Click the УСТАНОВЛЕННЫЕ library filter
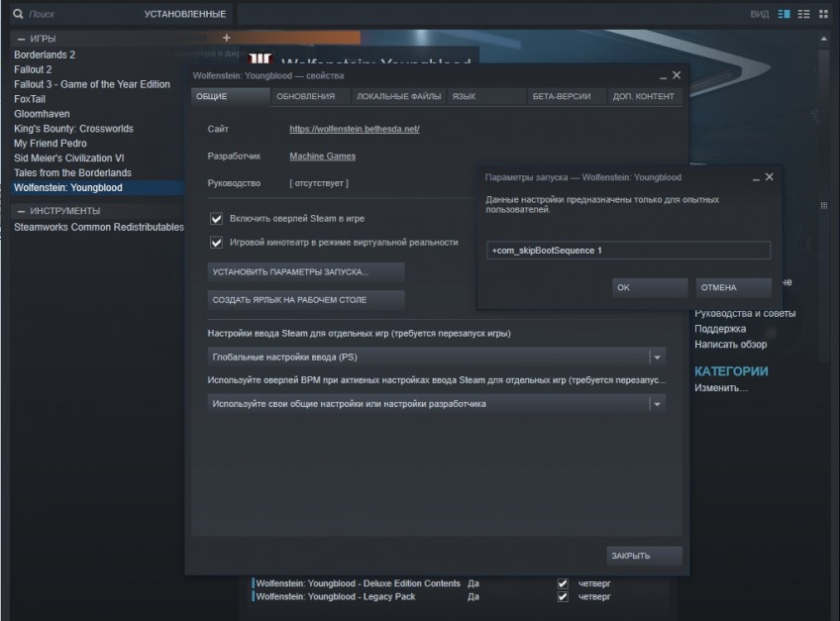840x621 pixels. tap(185, 14)
